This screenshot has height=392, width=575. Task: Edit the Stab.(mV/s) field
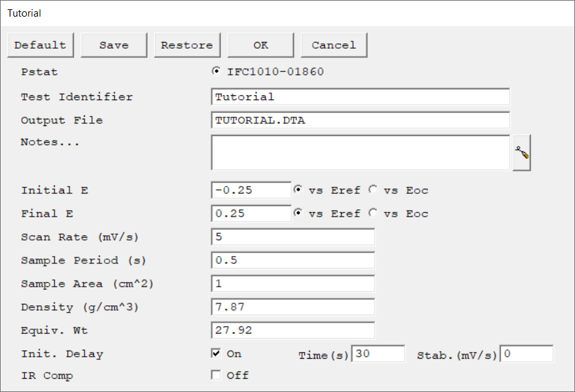click(526, 353)
